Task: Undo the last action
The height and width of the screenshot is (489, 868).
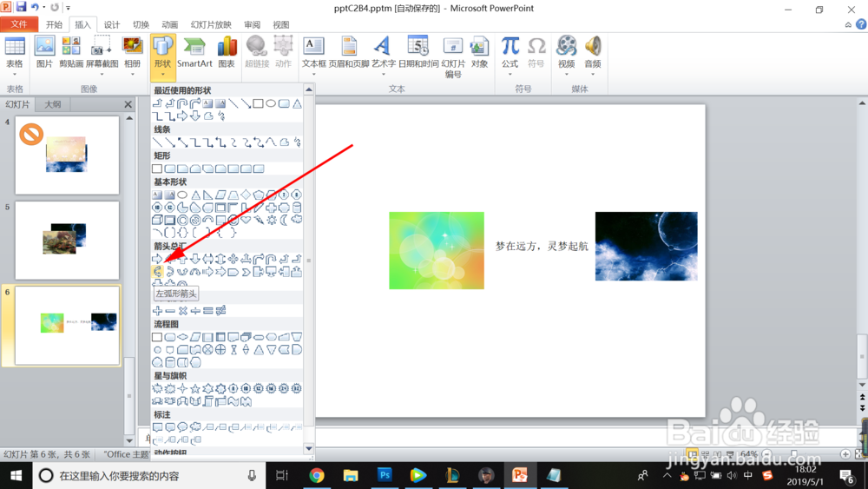Action: pos(35,7)
